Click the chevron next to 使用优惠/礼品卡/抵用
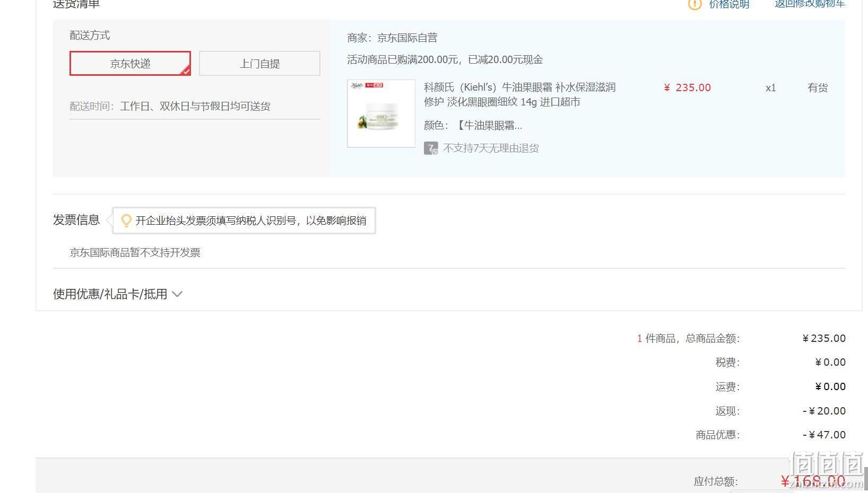This screenshot has width=868, height=493. [x=178, y=294]
